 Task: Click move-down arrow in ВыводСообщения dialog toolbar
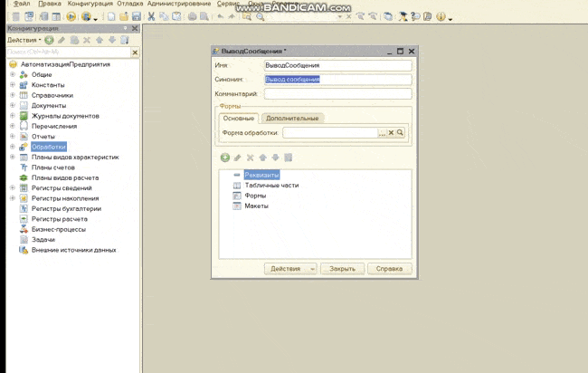pyautogui.click(x=275, y=158)
